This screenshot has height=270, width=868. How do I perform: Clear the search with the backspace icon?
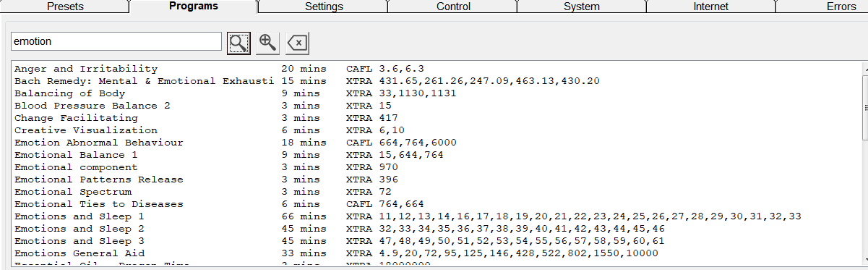(298, 43)
